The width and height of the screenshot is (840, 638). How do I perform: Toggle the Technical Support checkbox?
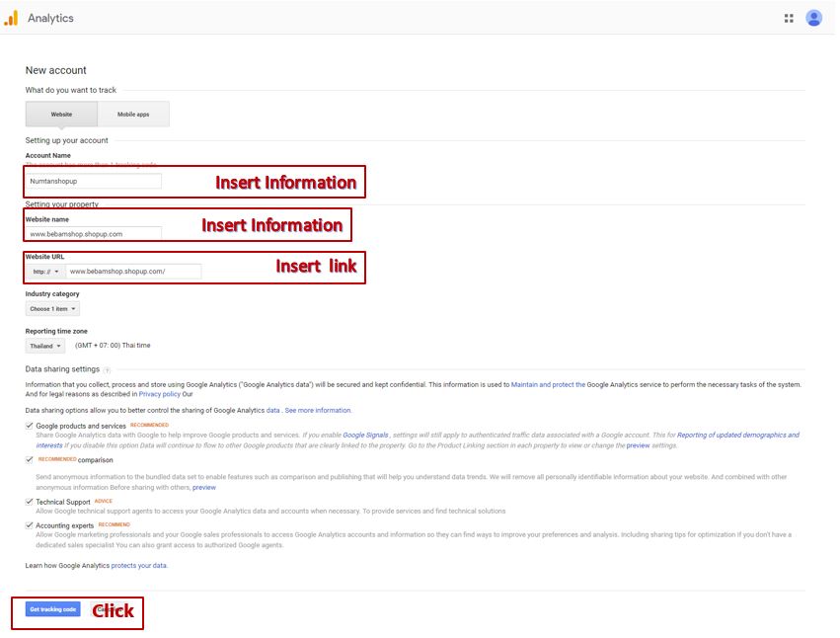(x=30, y=502)
